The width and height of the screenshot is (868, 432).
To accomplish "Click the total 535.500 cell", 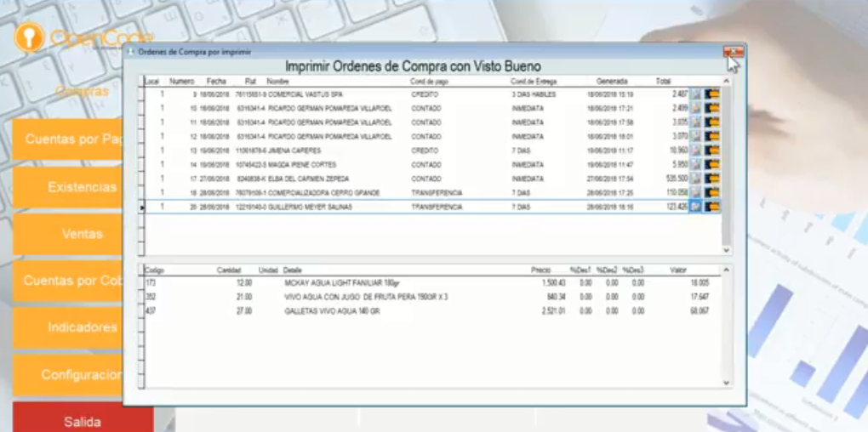I will click(677, 179).
